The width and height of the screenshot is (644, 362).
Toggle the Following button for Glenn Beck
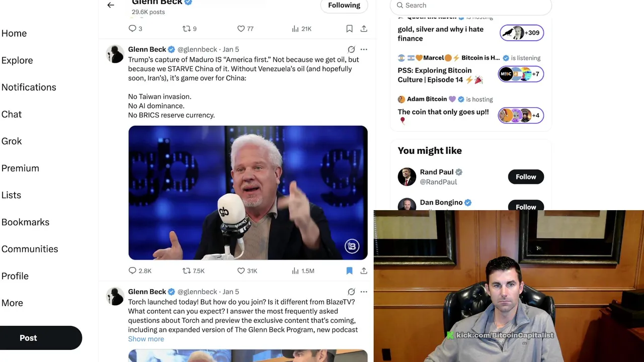point(344,6)
